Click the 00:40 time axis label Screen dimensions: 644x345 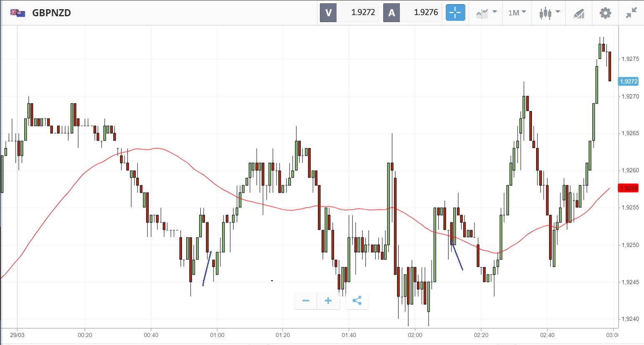pos(151,335)
